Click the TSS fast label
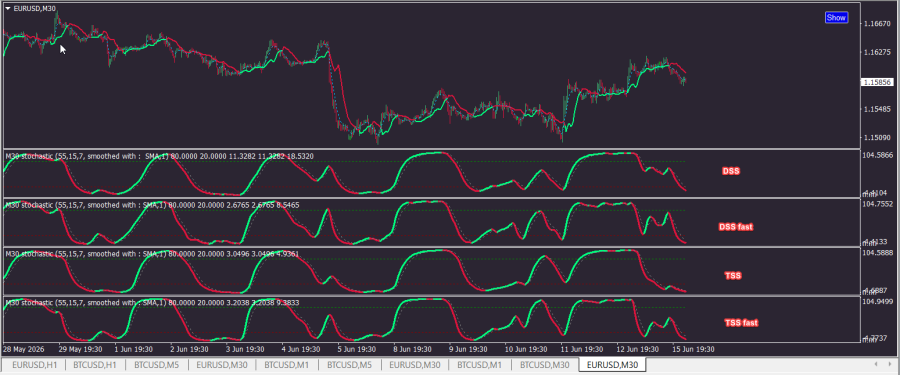Viewport: 900px width, 375px height. (x=741, y=323)
